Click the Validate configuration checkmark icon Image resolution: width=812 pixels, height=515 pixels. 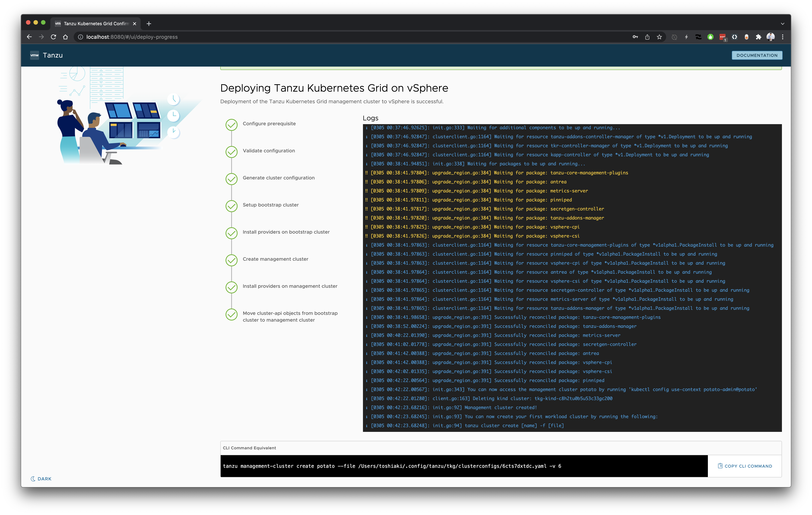pos(232,152)
